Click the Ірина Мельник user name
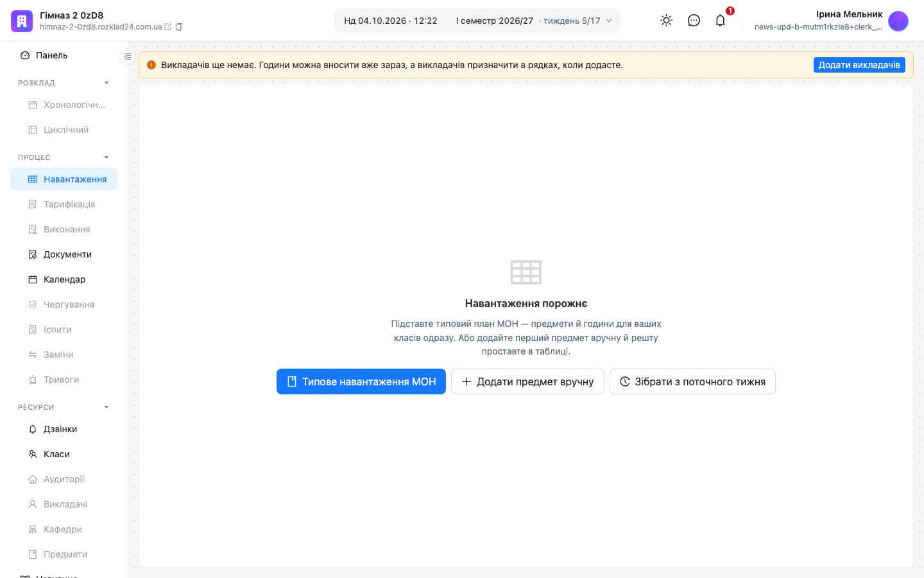 (850, 14)
